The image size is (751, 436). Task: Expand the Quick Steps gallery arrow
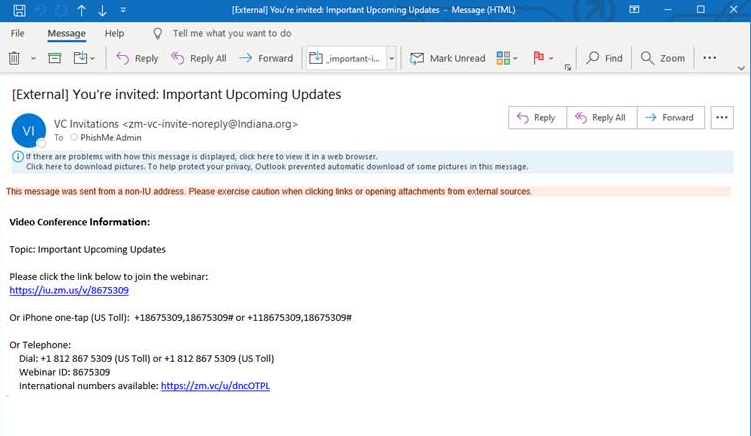(392, 58)
